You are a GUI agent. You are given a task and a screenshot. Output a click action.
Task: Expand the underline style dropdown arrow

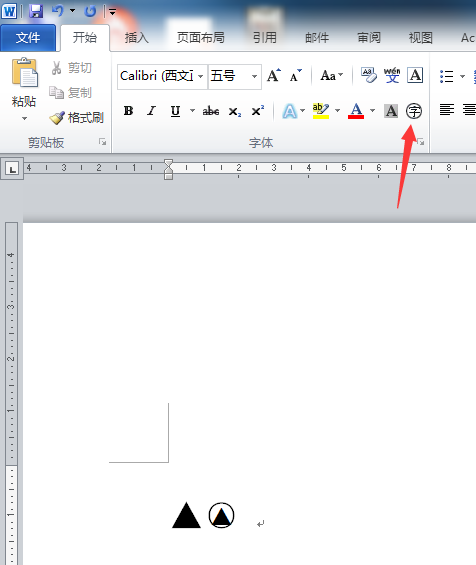[x=192, y=111]
